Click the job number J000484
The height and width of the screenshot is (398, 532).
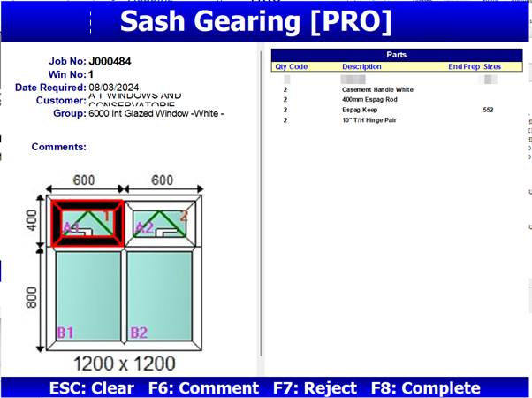110,61
